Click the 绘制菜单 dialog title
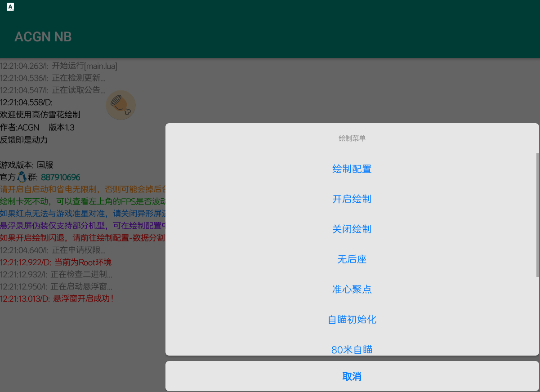540x392 pixels. 352,138
